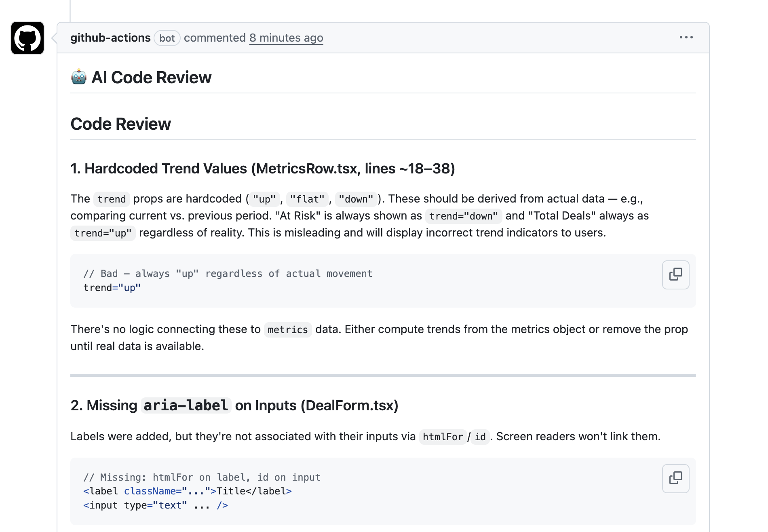Select the 'Hardcoded Trend Values' heading
The height and width of the screenshot is (532, 768).
tap(262, 169)
